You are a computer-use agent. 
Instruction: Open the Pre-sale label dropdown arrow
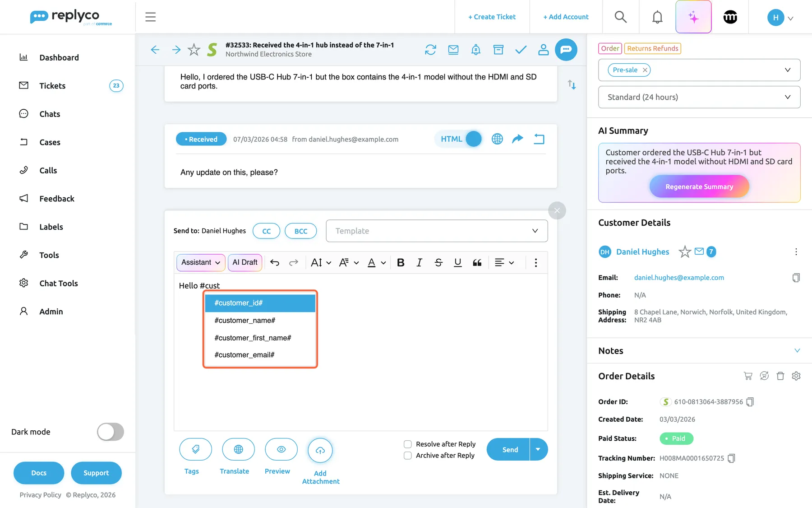787,70
